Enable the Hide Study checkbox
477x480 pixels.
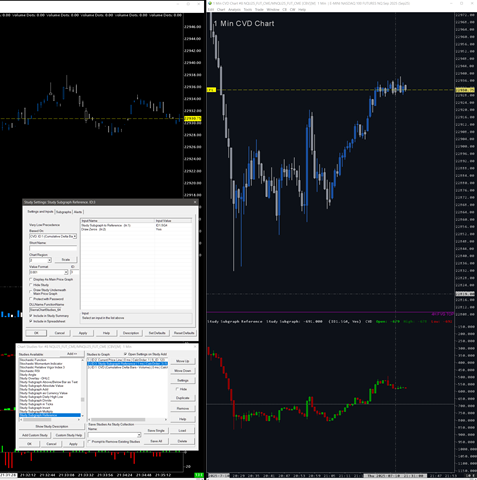(x=31, y=285)
